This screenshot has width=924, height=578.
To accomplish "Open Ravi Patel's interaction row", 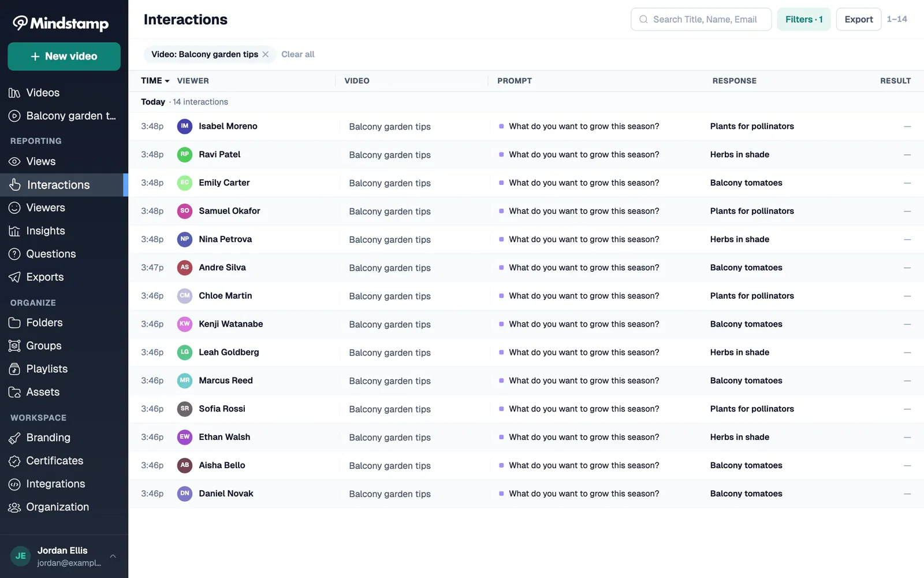I will [526, 154].
